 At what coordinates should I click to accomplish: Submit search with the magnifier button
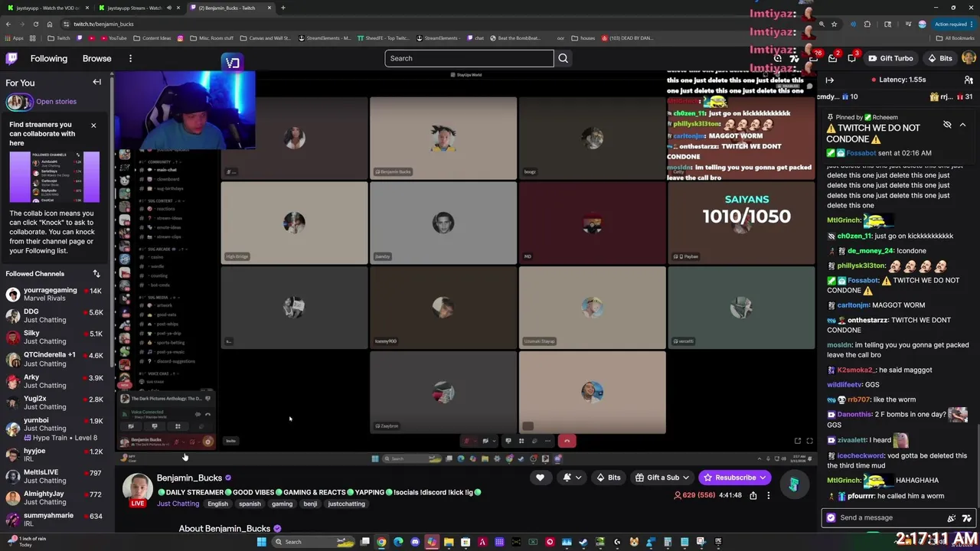(x=563, y=58)
